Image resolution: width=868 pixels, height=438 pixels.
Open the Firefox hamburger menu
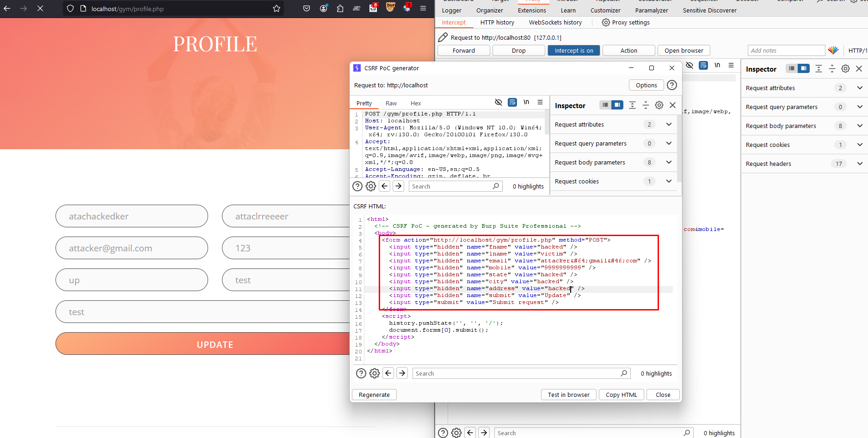tap(423, 8)
